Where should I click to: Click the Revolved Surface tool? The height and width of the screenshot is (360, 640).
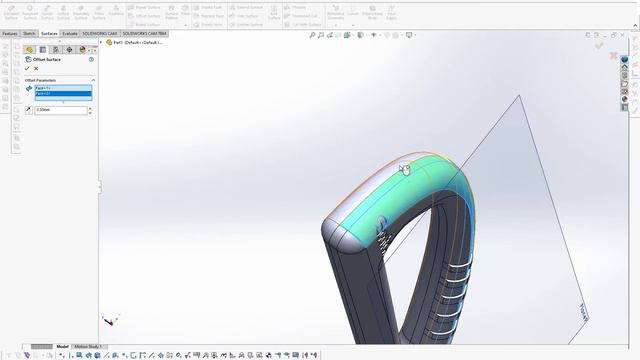tap(30, 13)
